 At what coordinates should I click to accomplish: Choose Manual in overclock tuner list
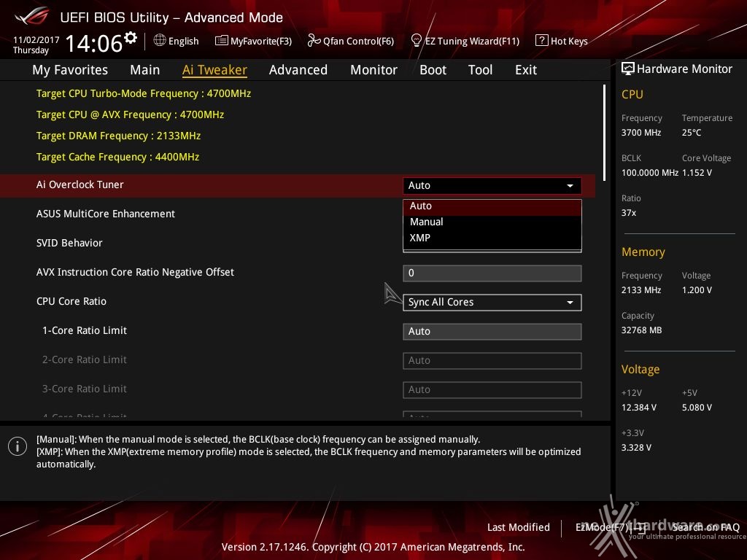[492, 222]
